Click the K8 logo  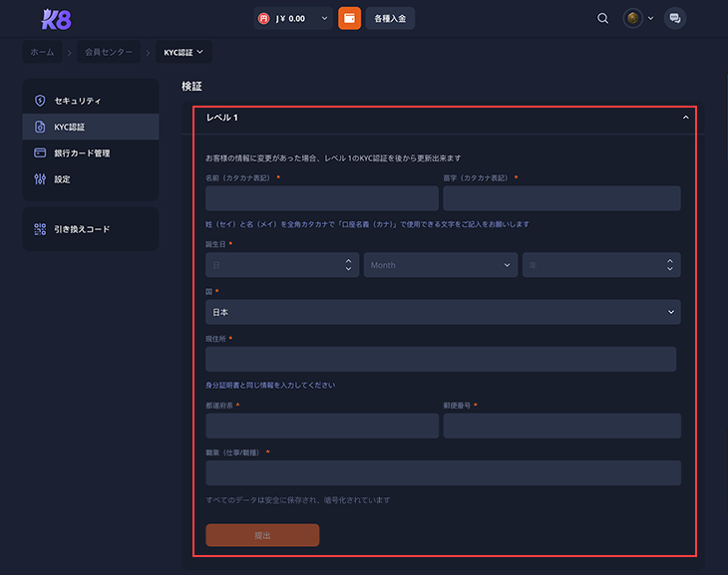[x=56, y=20]
